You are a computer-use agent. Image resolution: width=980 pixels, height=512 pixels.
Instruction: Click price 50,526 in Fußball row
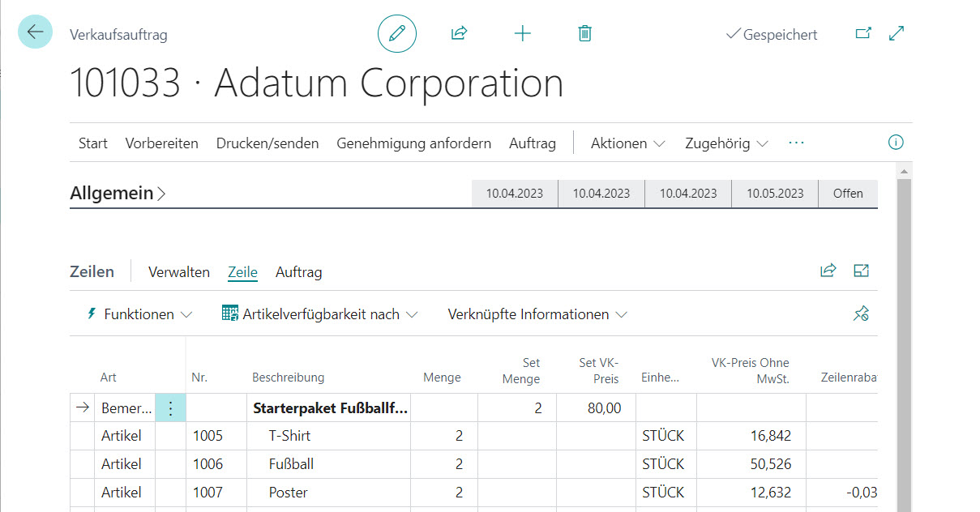click(x=751, y=464)
